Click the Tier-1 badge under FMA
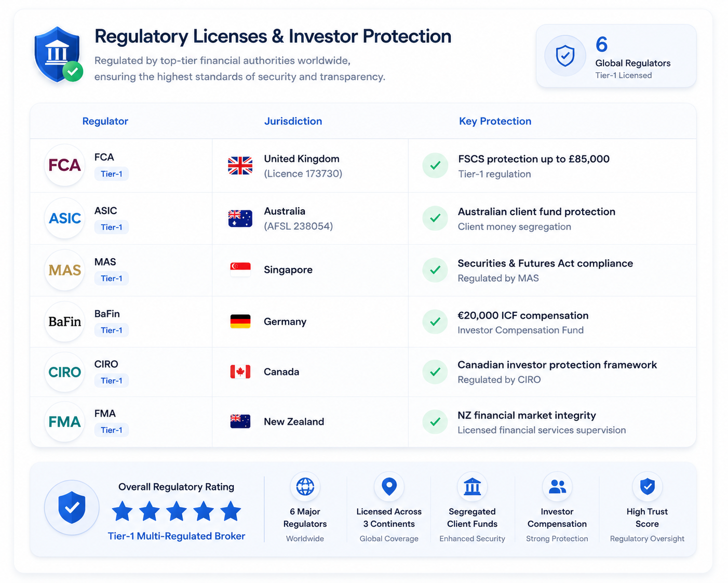 coord(112,430)
